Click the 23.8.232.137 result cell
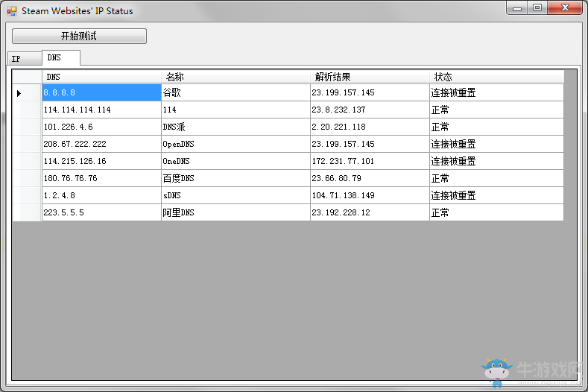Image resolution: width=588 pixels, height=392 pixels. click(370, 110)
